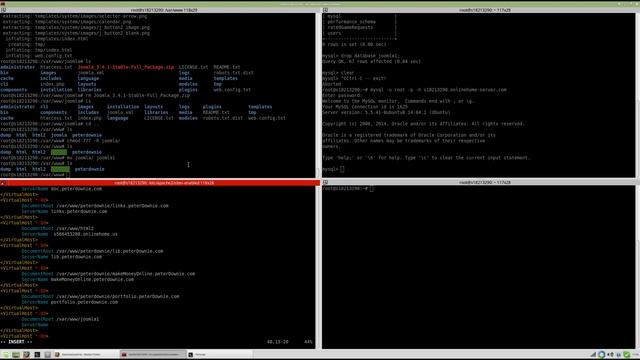Open the network signal tray icon
The height and width of the screenshot is (360, 640).
pos(593,355)
